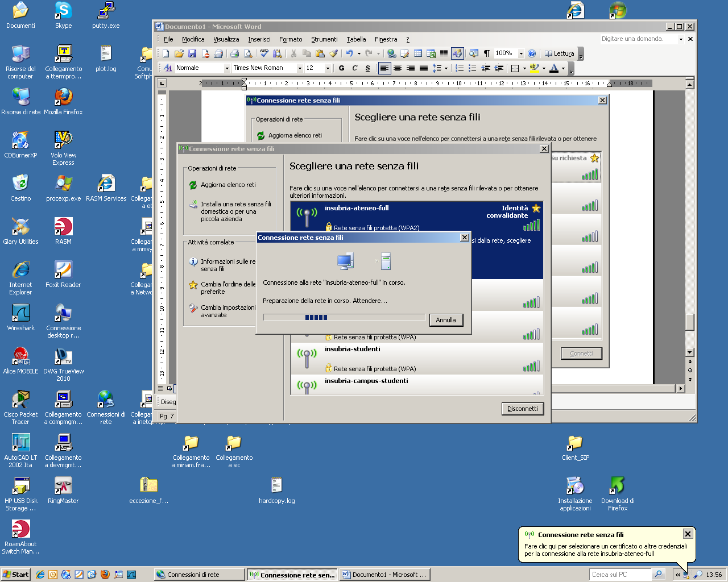
Task: Click the Paste clipboard icon
Action: [320, 53]
